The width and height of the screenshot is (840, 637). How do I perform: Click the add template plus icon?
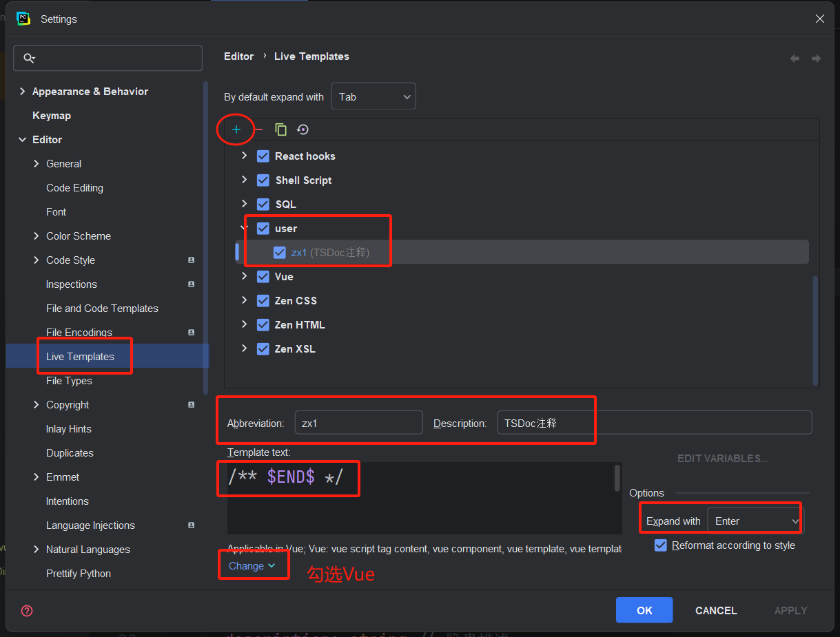click(x=236, y=129)
